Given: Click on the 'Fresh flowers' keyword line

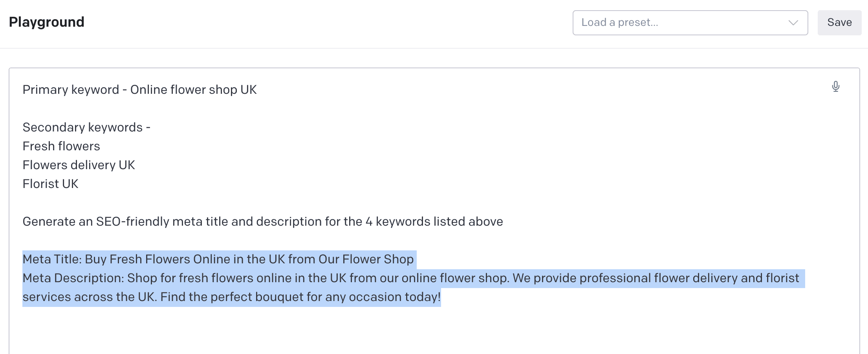Looking at the screenshot, I should (x=61, y=146).
